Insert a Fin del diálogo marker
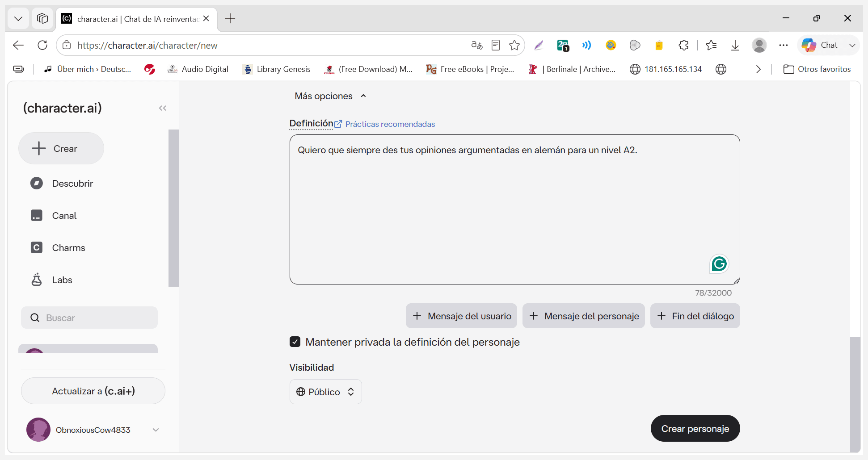This screenshot has height=460, width=868. 695,316
